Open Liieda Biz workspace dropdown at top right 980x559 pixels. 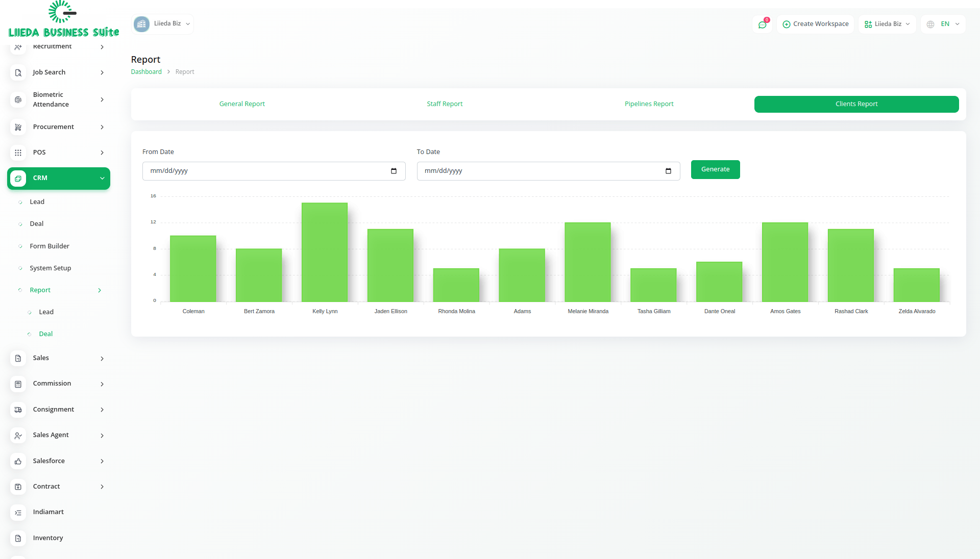click(x=887, y=24)
